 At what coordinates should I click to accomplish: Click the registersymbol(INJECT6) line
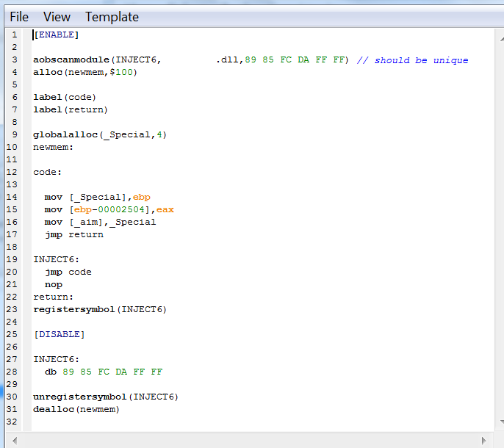coord(100,310)
